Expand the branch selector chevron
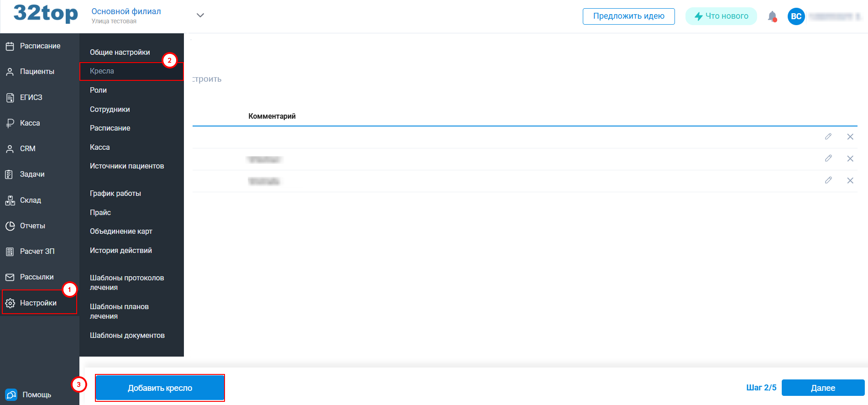 click(200, 16)
